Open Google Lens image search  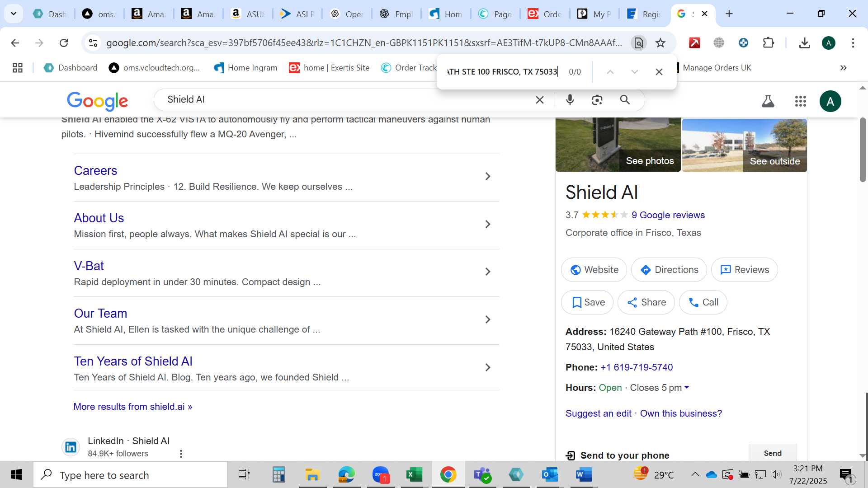point(597,100)
